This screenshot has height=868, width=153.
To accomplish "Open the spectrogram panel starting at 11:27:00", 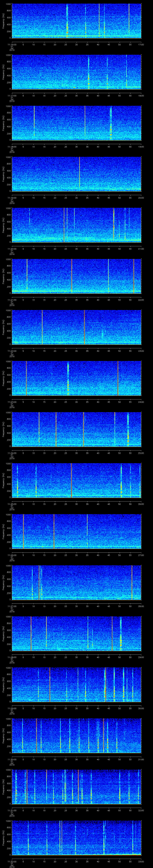I will (x=76, y=583).
